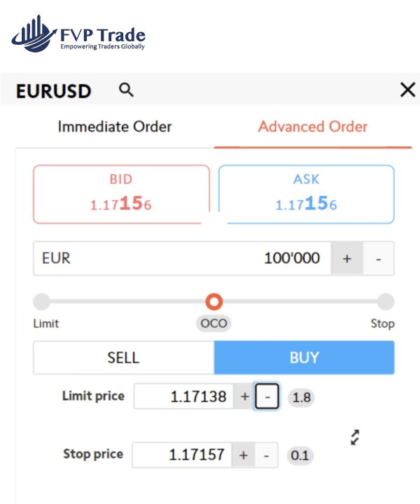Switch to the Immediate Order tab
The width and height of the screenshot is (420, 504).
click(x=115, y=127)
